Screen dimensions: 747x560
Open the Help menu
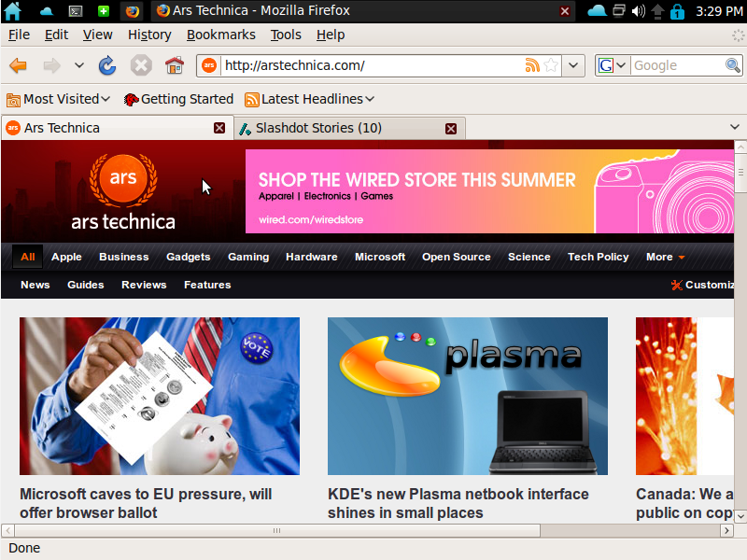(x=331, y=35)
